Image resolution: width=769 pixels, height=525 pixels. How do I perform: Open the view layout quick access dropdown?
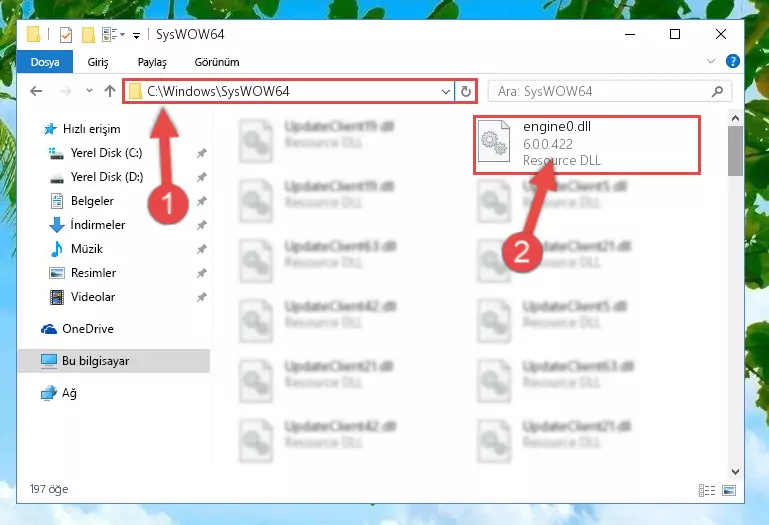coord(114,34)
